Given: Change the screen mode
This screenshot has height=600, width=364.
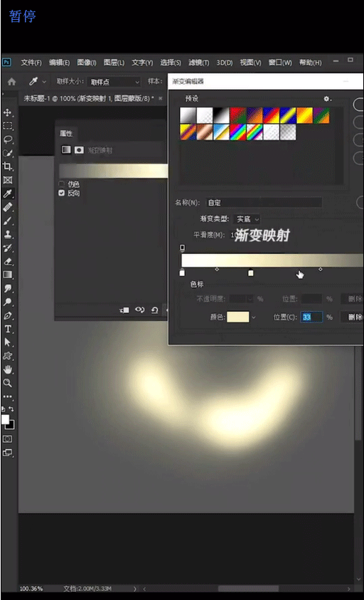Looking at the screenshot, I should (x=7, y=453).
